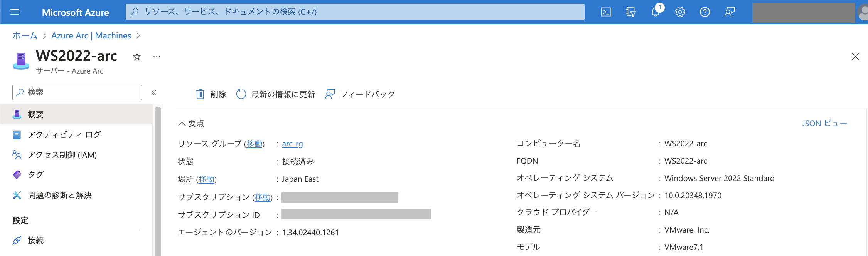
Task: Open the notifications bell
Action: (656, 12)
